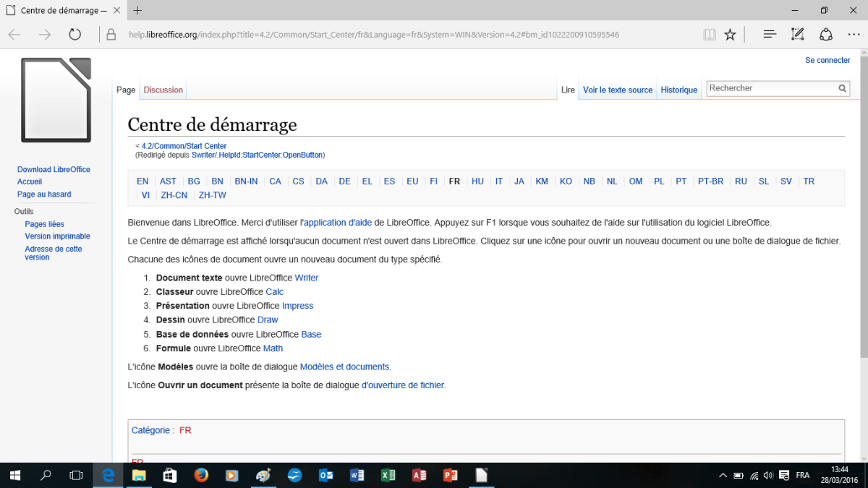Pick the RU language link
The width and height of the screenshot is (868, 488).
pyautogui.click(x=741, y=181)
